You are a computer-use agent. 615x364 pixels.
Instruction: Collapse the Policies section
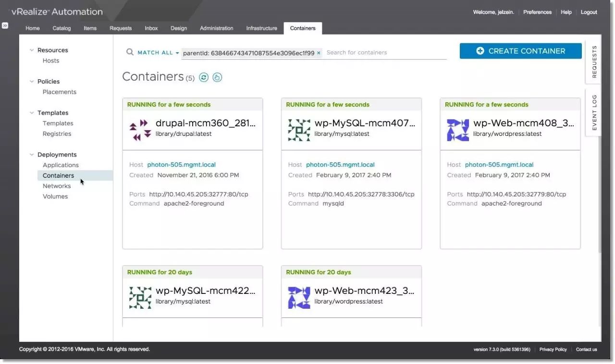(x=32, y=81)
